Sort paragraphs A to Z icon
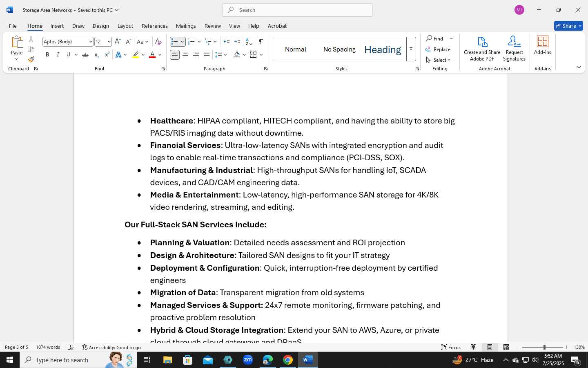 249,42
